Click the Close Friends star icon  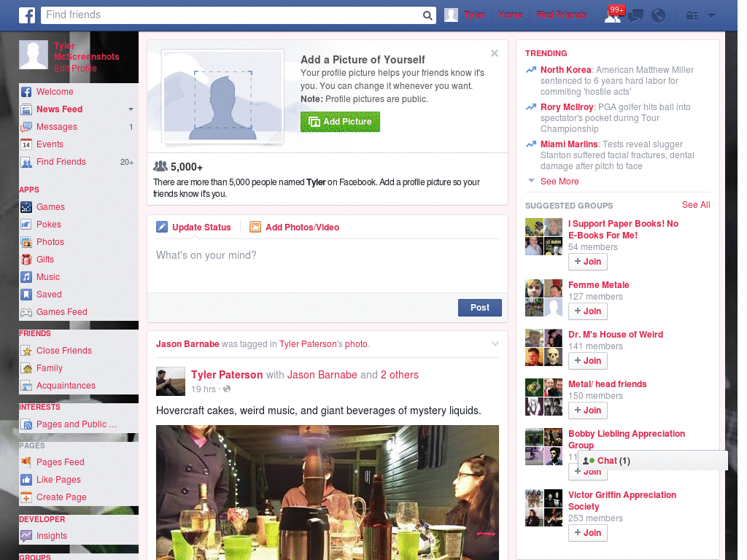pyautogui.click(x=26, y=351)
